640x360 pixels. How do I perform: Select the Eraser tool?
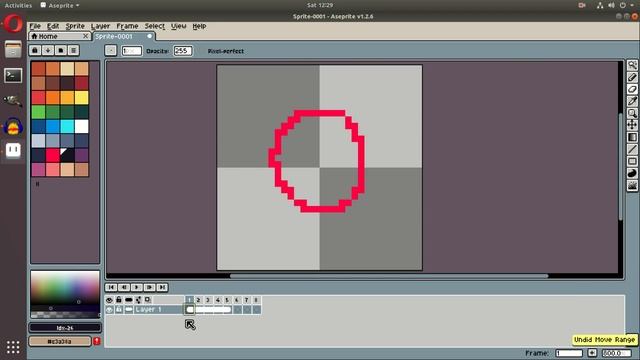click(632, 89)
